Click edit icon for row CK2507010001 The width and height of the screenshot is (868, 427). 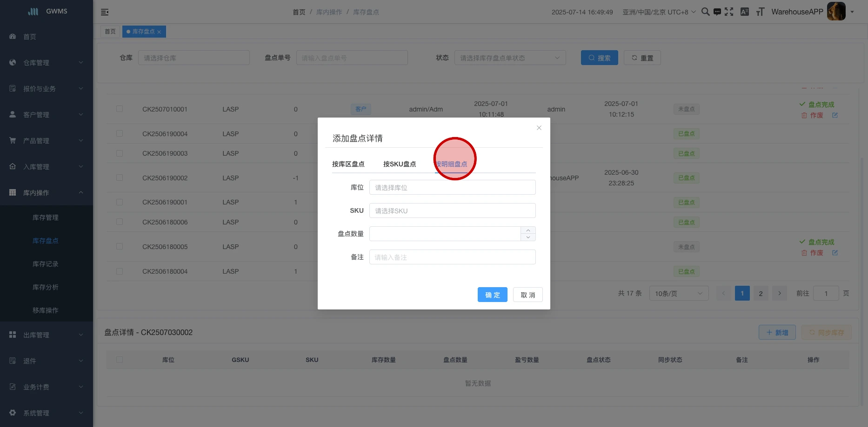click(835, 115)
